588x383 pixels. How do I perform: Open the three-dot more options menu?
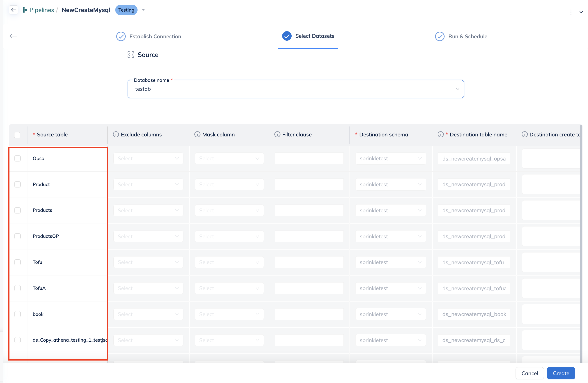pos(571,12)
